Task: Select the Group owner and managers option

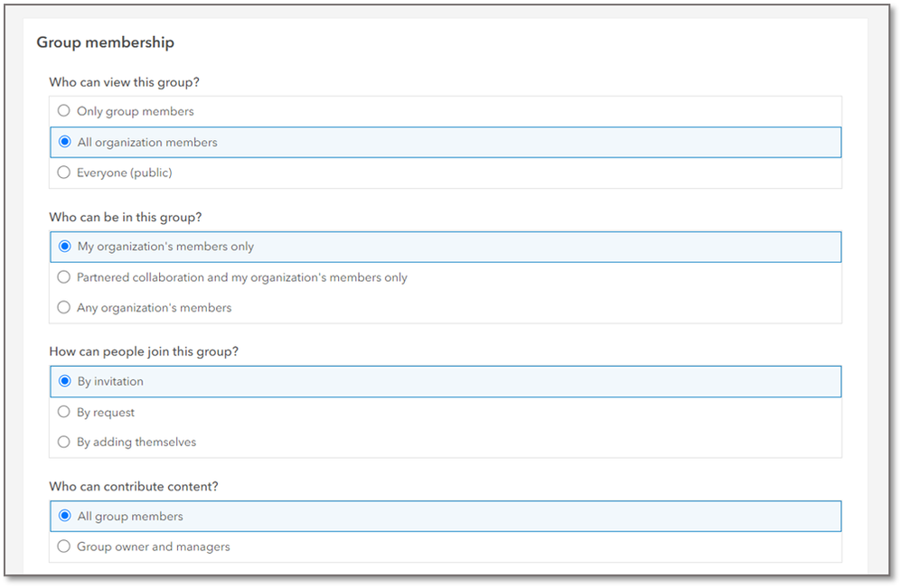Action: [x=63, y=546]
